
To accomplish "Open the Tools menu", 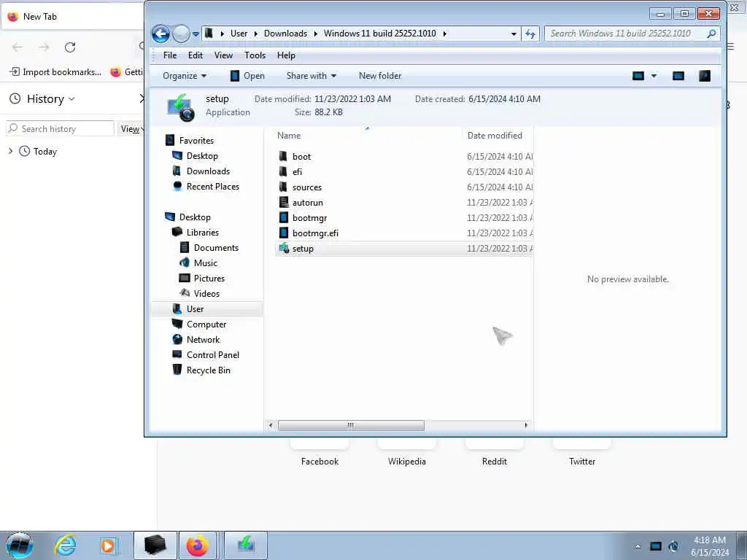I will coord(255,55).
